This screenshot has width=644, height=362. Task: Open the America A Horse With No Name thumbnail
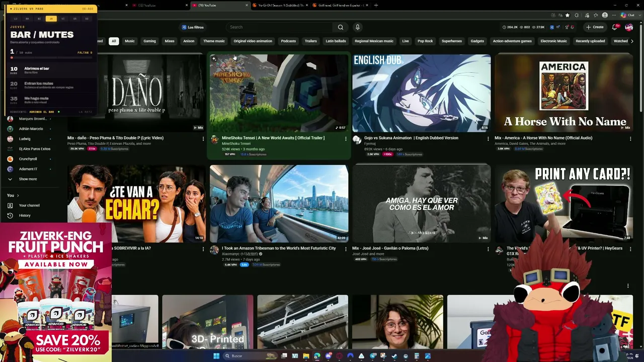pyautogui.click(x=564, y=93)
